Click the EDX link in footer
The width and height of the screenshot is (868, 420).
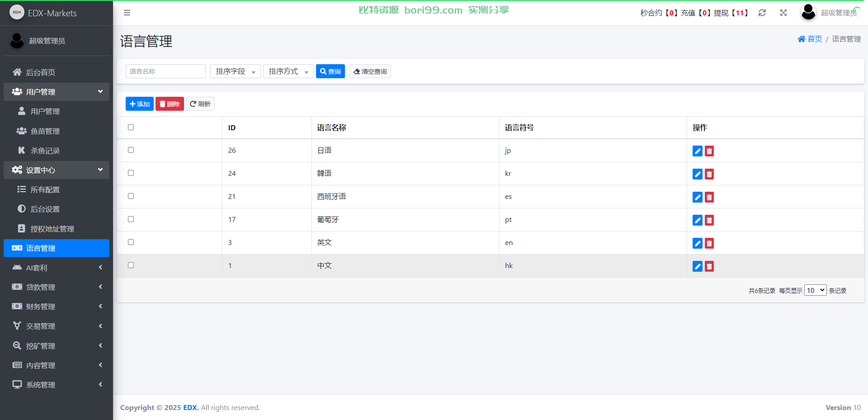tap(191, 407)
